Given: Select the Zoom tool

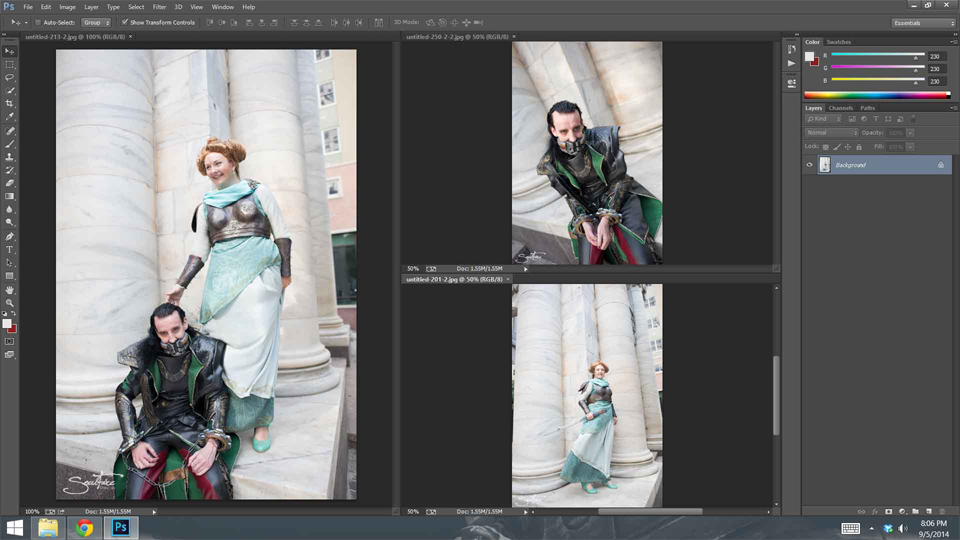Looking at the screenshot, I should (x=9, y=303).
